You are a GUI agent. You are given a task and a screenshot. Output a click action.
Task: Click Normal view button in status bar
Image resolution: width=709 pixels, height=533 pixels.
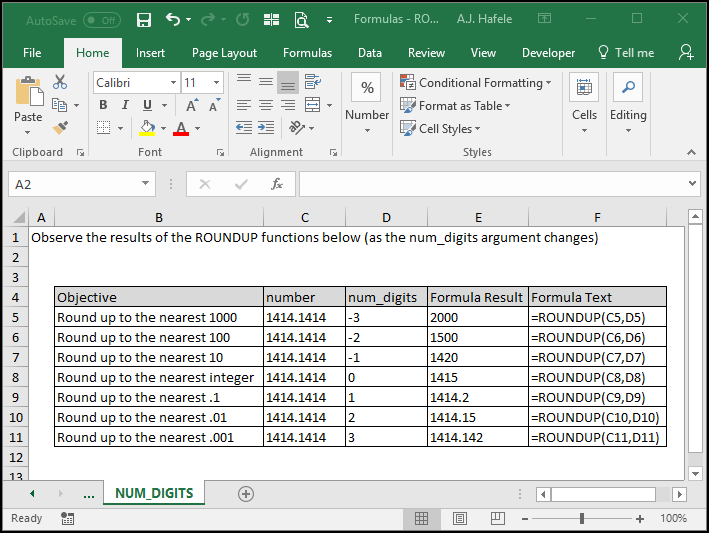point(421,519)
